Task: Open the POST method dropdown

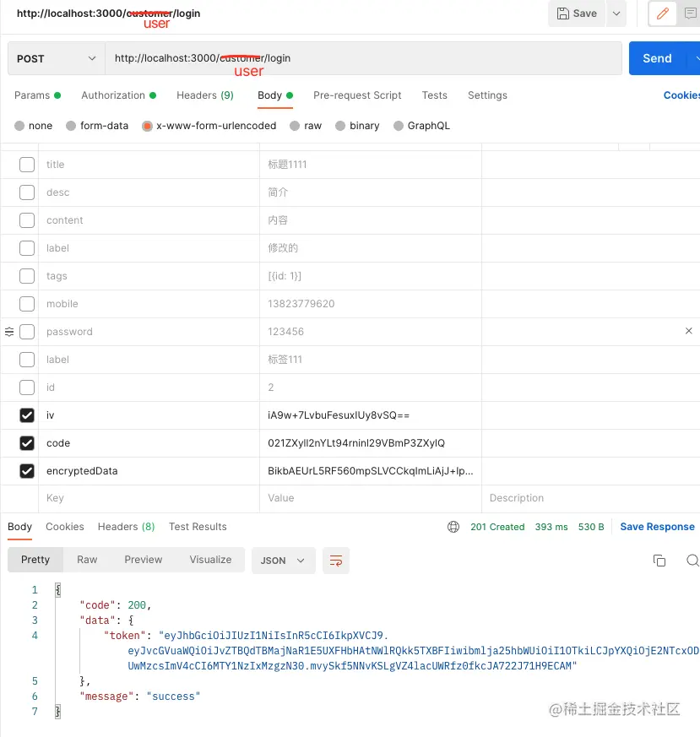Action: coord(57,58)
